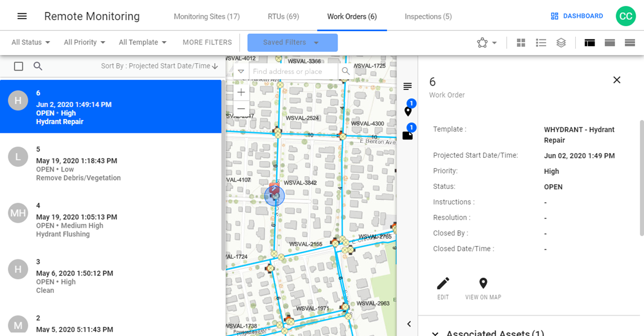Click MORE FILTERS
The image size is (644, 336).
click(207, 42)
